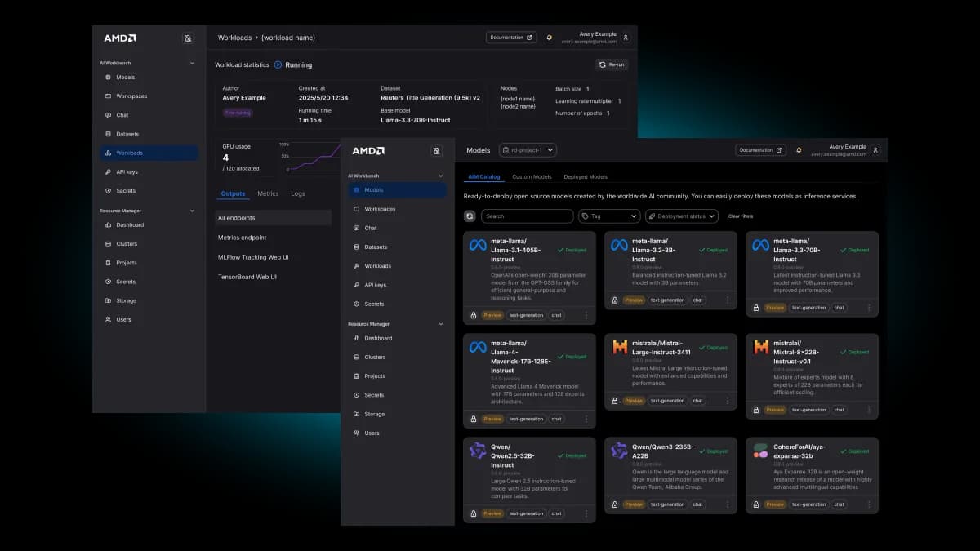The width and height of the screenshot is (980, 551).
Task: Open the kebab menu on the Llama-3.2-3B-Instruct card
Action: (727, 300)
